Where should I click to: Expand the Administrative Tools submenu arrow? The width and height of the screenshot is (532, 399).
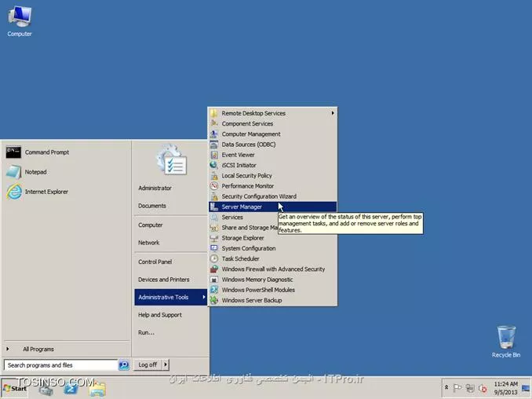(x=203, y=297)
